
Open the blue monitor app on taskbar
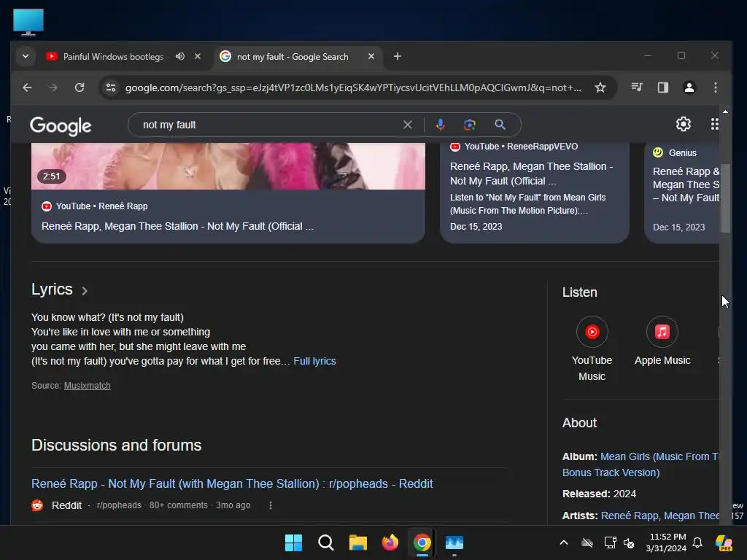pos(454,542)
